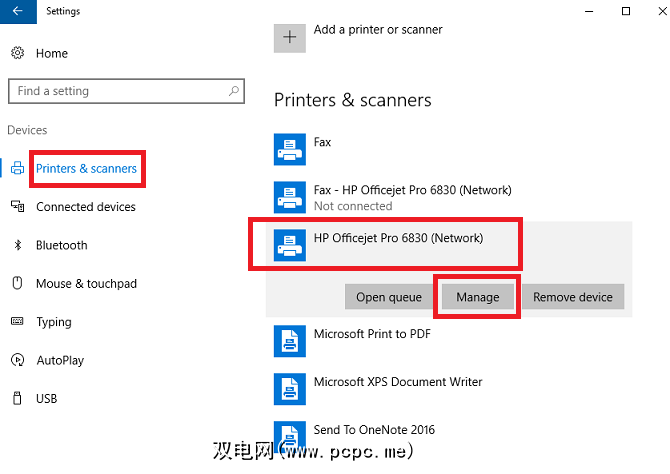Go to Connected devices settings
Screen dimensions: 670x474
85,207
